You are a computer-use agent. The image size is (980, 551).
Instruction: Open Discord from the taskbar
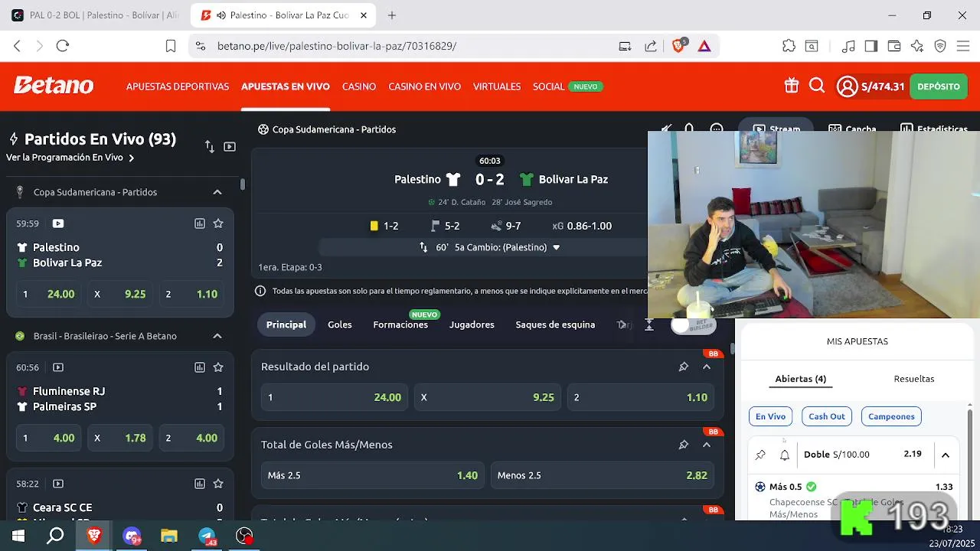132,536
